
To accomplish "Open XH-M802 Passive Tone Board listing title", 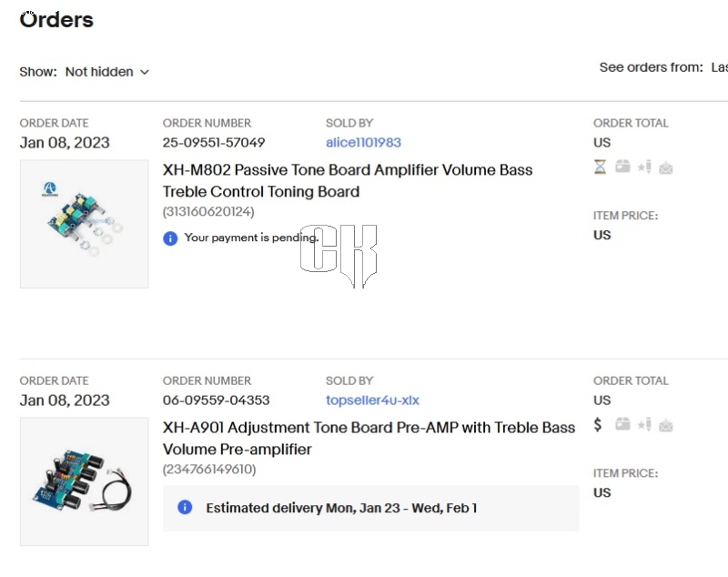I will (x=348, y=180).
